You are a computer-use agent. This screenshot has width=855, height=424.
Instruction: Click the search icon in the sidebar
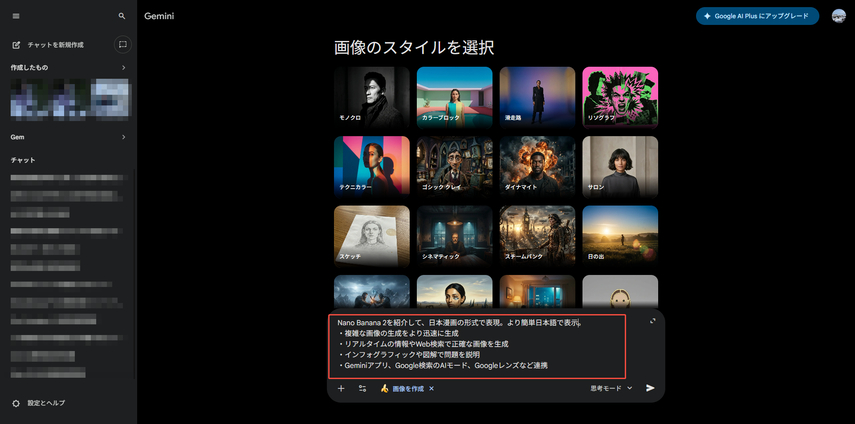pos(122,16)
